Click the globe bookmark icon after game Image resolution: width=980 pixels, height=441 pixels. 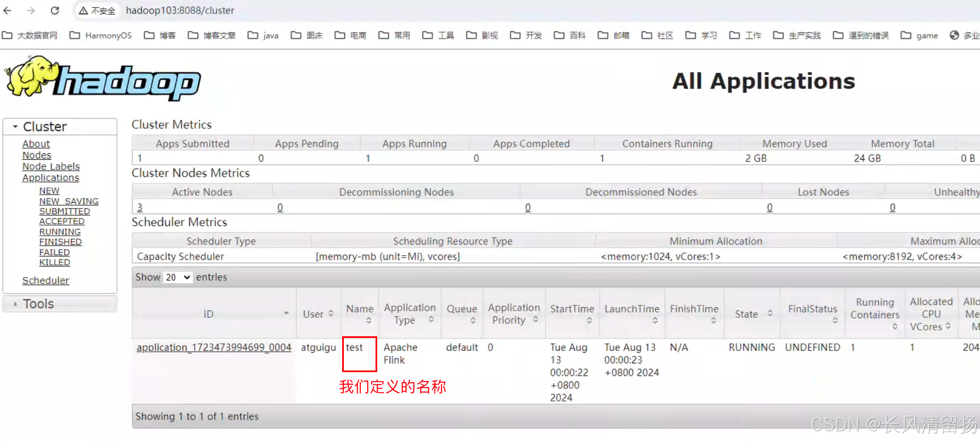pyautogui.click(x=954, y=35)
